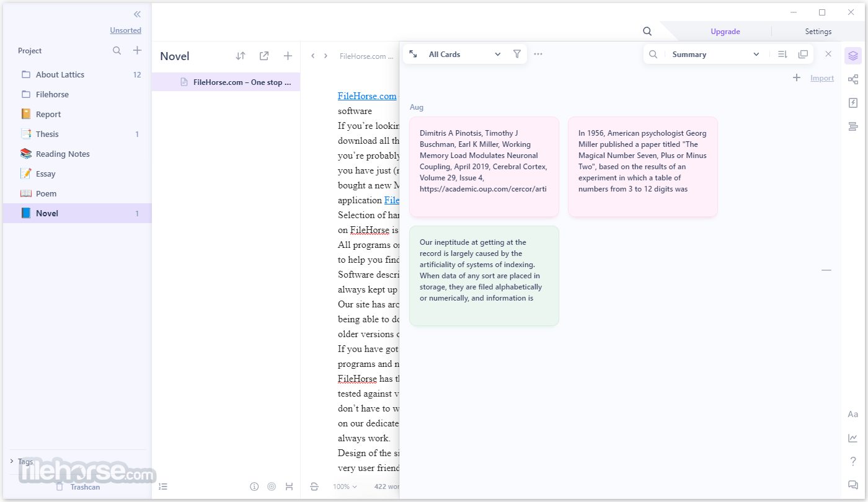Open the card filter funnel
This screenshot has width=868, height=502.
tap(517, 55)
